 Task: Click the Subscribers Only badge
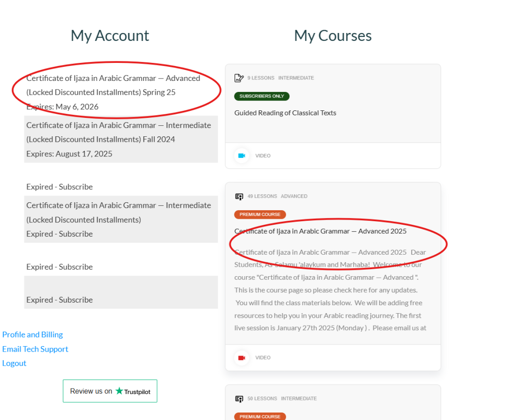pyautogui.click(x=261, y=96)
